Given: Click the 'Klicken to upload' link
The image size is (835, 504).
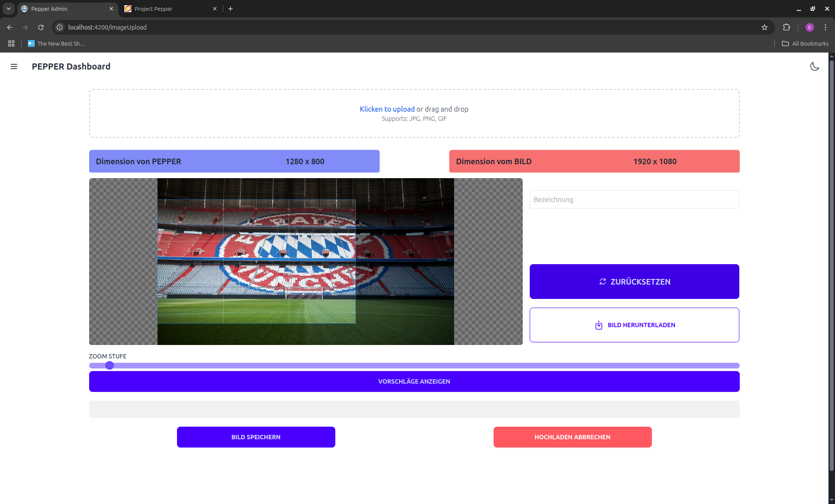Looking at the screenshot, I should [x=387, y=109].
